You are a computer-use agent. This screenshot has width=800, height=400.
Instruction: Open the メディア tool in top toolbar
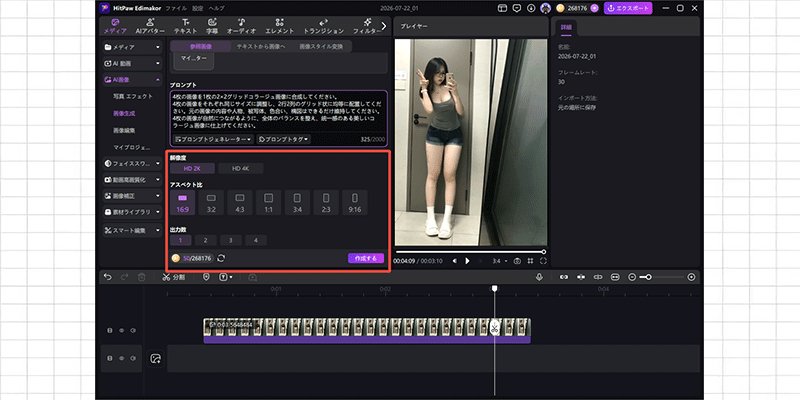pyautogui.click(x=115, y=26)
